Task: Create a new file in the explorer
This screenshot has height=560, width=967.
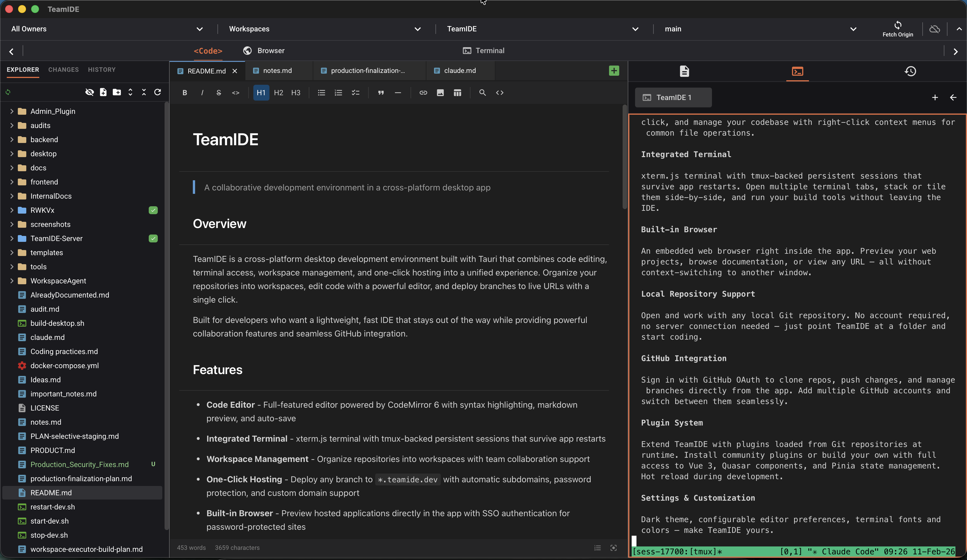Action: click(x=103, y=92)
